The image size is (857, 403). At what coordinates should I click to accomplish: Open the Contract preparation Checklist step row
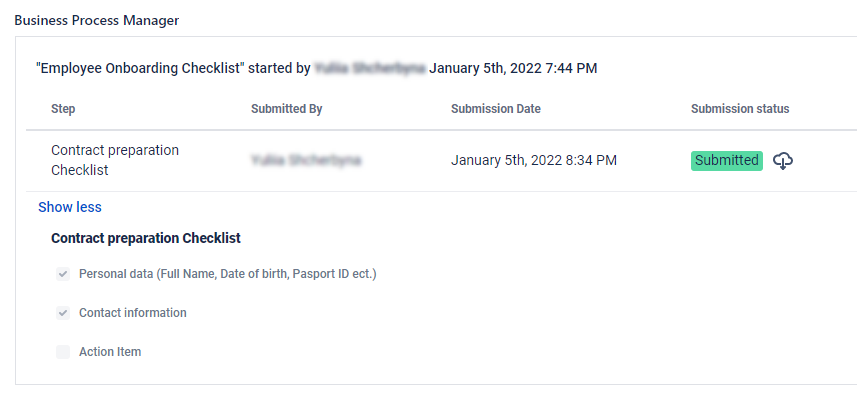tap(115, 160)
